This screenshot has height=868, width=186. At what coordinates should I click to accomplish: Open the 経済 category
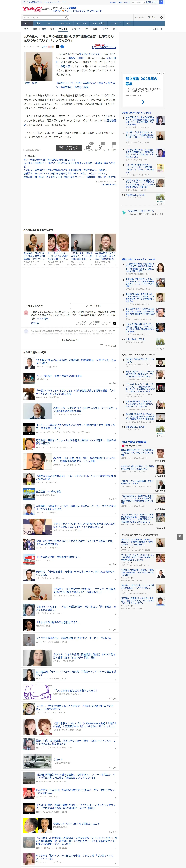tap(52, 29)
